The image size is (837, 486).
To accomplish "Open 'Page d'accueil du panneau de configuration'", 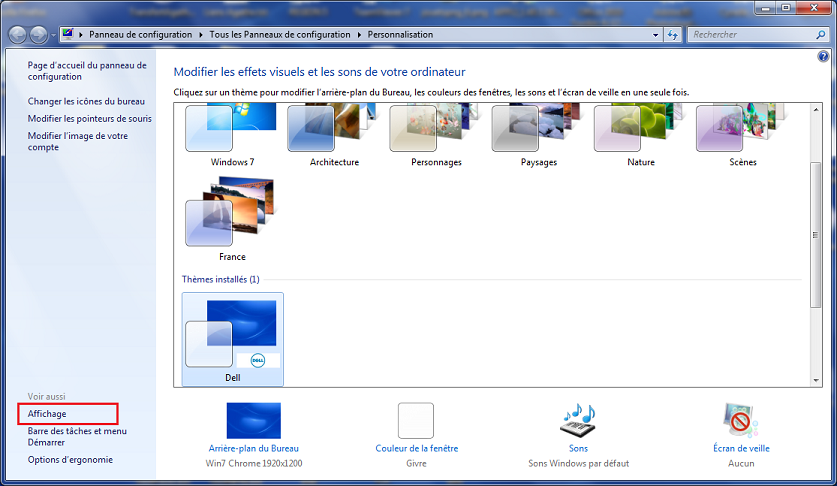I will 87,70.
